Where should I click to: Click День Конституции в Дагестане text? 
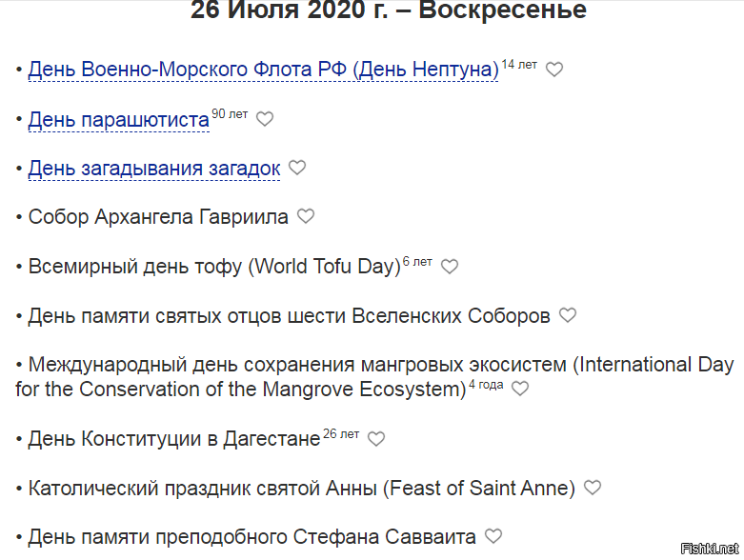174,439
